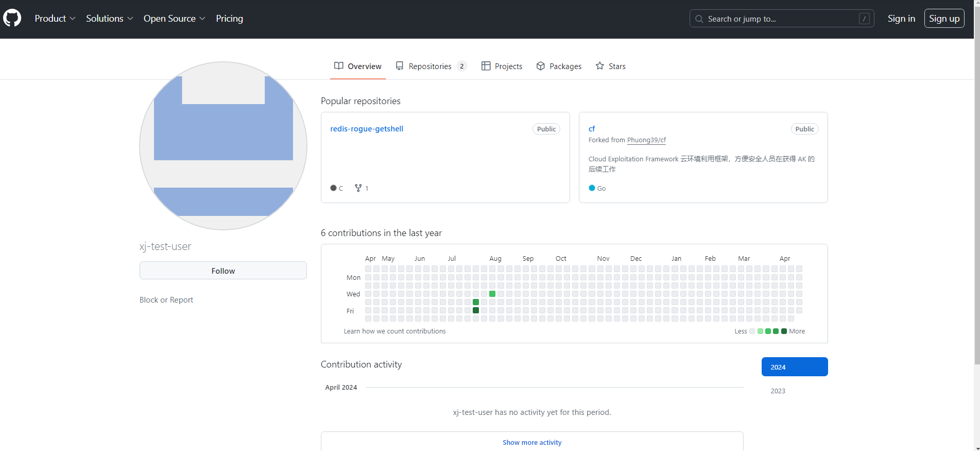Viewport: 980px width, 451px height.
Task: Click the xj-test-user profile avatar
Action: 223,146
